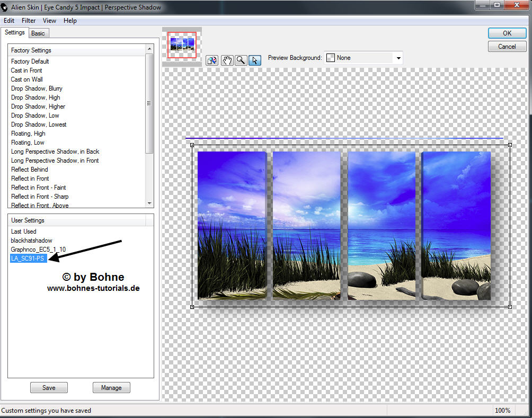This screenshot has width=532, height=418.
Task: Select 'blackhatshadow' in User Settings
Action: 31,240
